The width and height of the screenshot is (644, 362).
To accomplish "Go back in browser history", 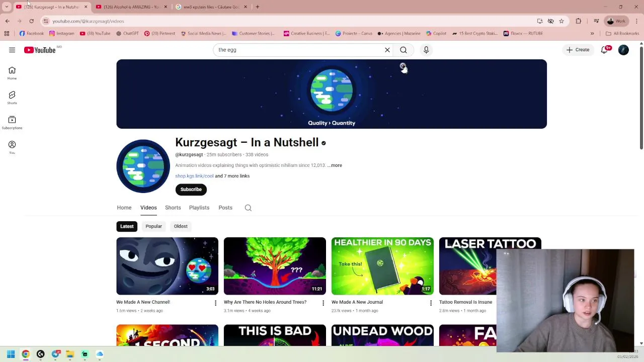I will 7,21.
